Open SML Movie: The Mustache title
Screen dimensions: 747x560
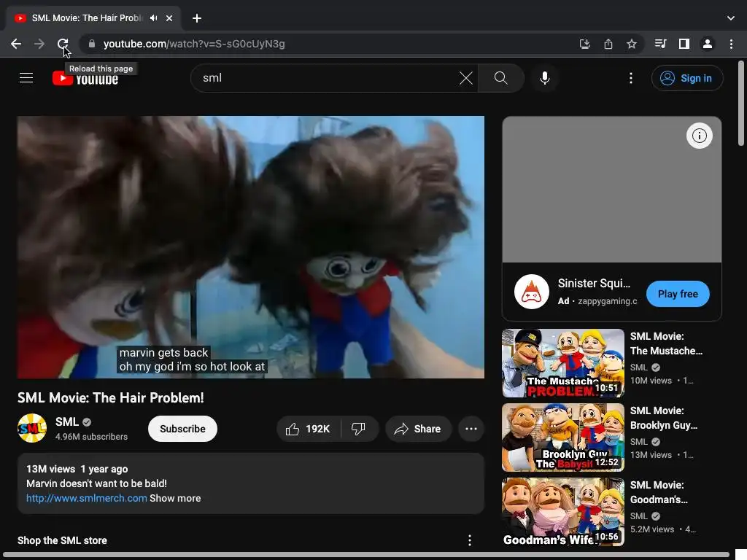click(x=666, y=343)
